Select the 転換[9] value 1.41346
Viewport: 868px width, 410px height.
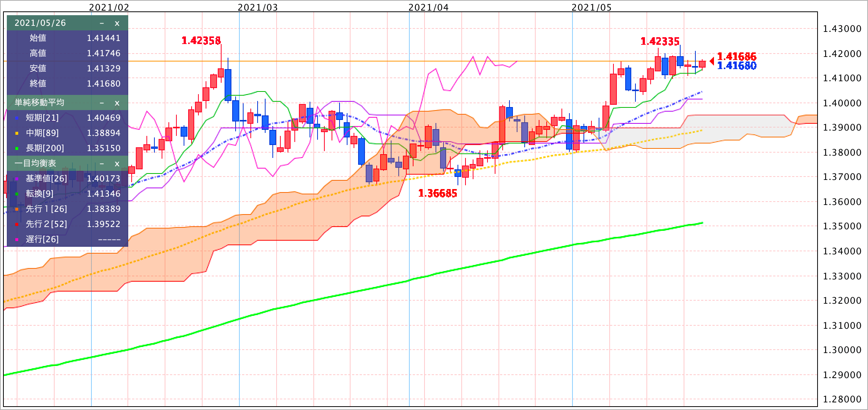[104, 194]
